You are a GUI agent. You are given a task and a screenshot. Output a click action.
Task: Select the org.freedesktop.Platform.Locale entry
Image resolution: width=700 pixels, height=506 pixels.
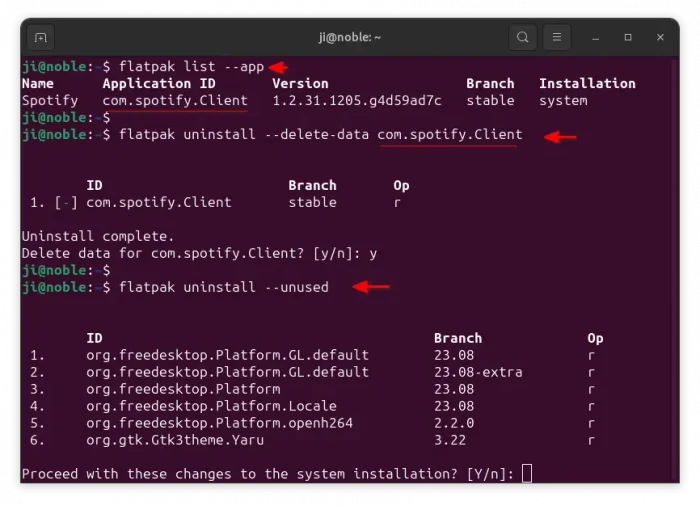(211, 406)
